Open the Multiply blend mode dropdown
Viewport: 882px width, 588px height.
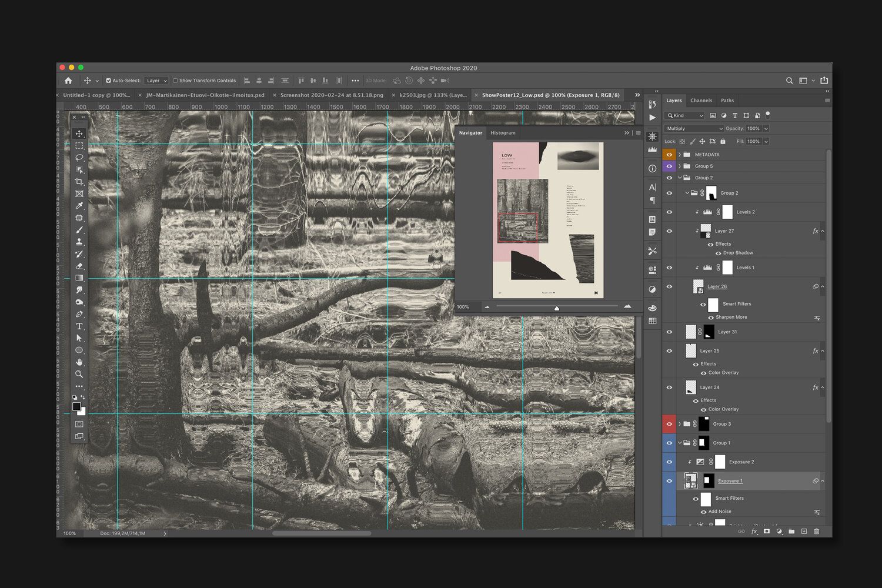694,128
